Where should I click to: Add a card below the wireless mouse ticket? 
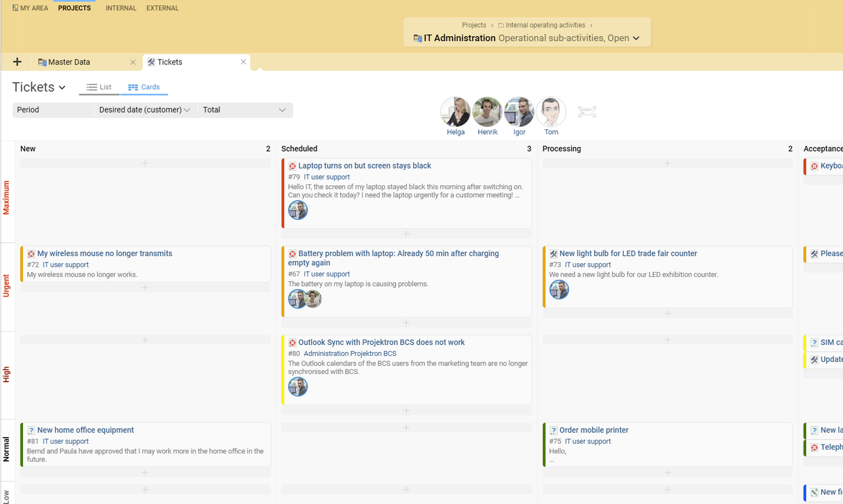(x=145, y=288)
